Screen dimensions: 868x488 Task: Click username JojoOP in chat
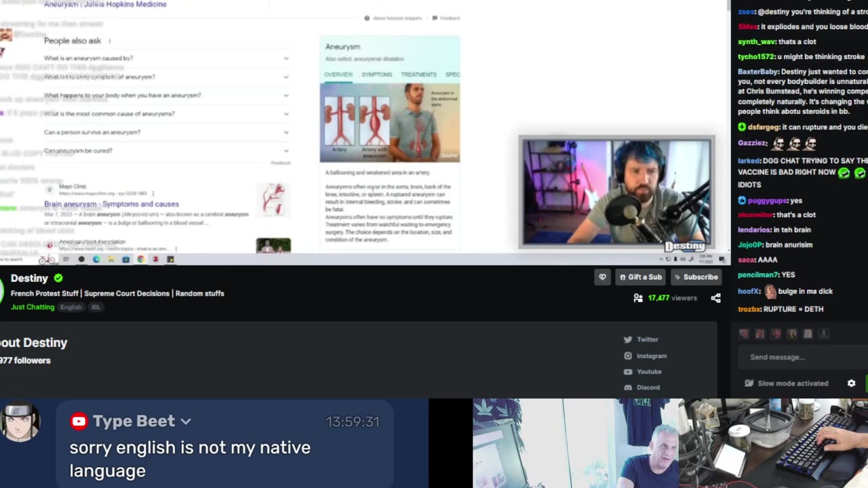click(751, 245)
